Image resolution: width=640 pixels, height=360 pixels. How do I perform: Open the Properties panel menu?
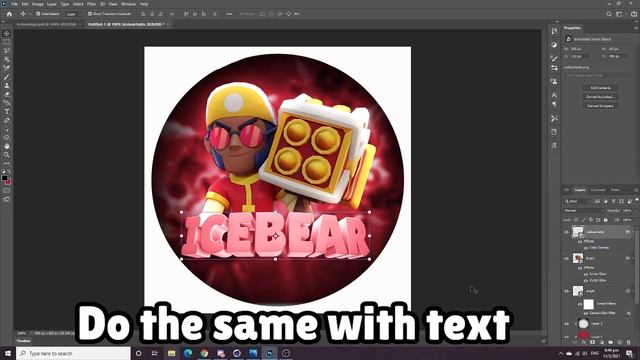636,28
